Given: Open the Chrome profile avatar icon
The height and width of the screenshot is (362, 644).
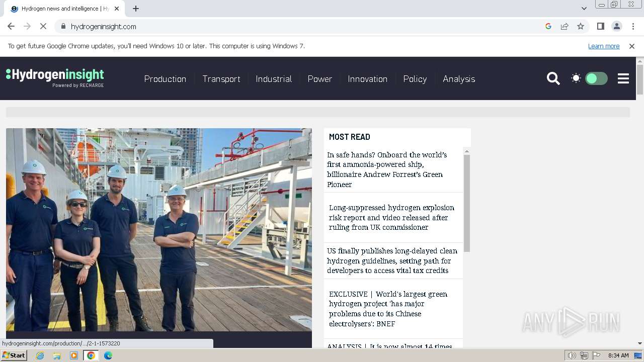Looking at the screenshot, I should pos(616,26).
